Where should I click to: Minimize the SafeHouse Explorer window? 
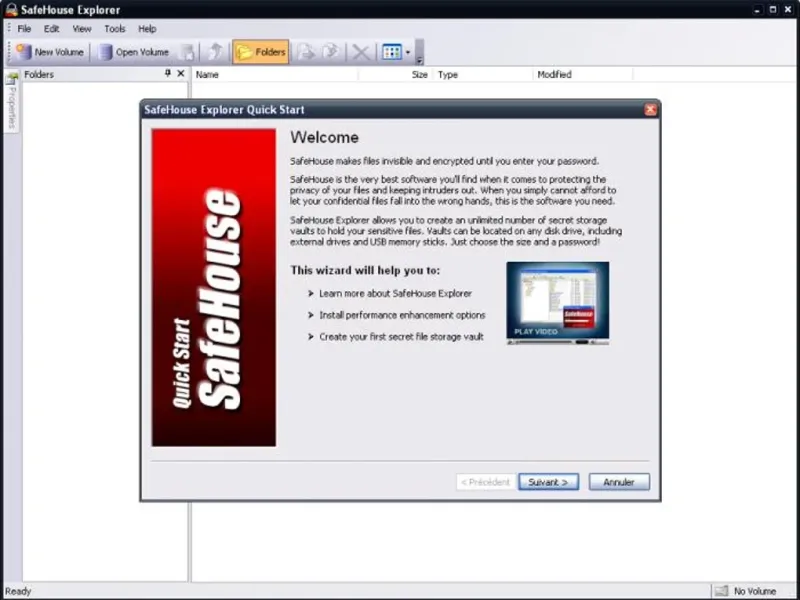[758, 10]
